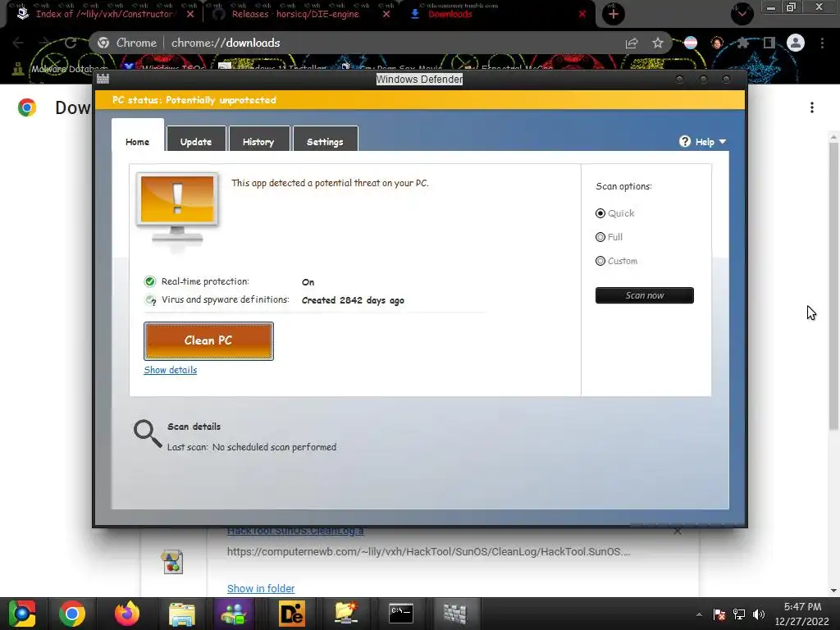The width and height of the screenshot is (840, 630).
Task: Click Chrome reload page icon
Action: (x=71, y=43)
